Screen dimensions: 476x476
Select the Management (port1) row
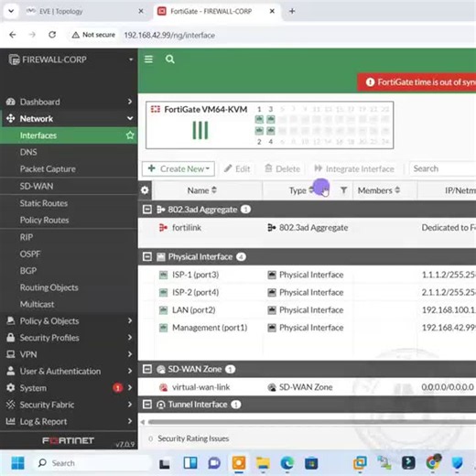point(307,328)
